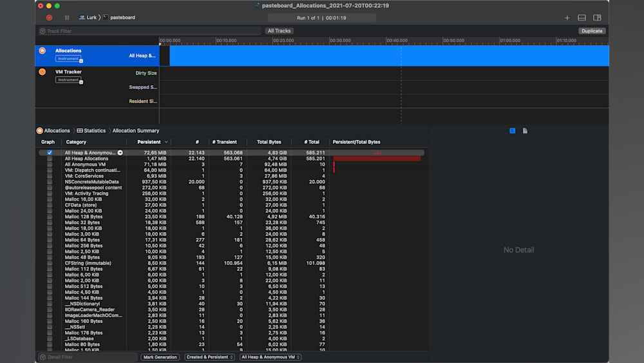
Task: Sort by the Total Bytes column
Action: point(269,142)
